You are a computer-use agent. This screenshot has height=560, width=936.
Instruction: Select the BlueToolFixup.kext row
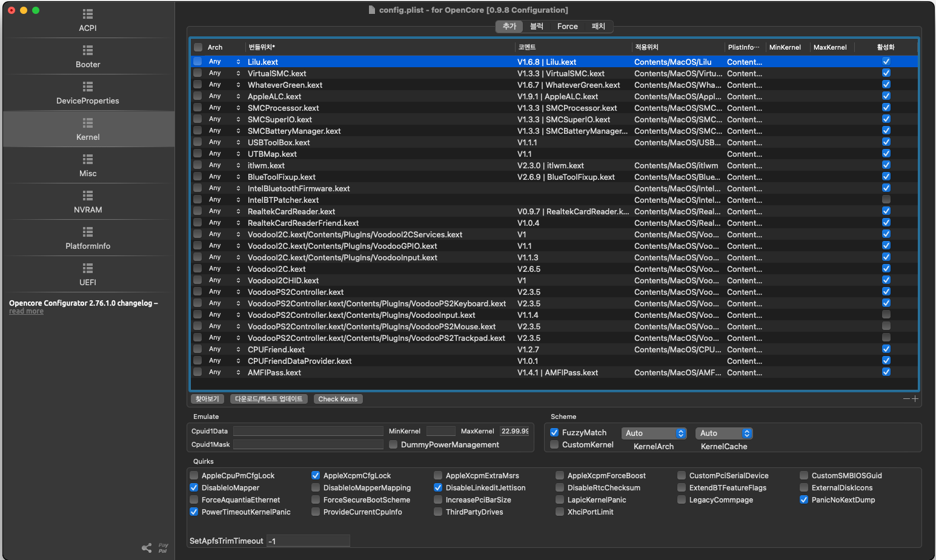pos(554,177)
